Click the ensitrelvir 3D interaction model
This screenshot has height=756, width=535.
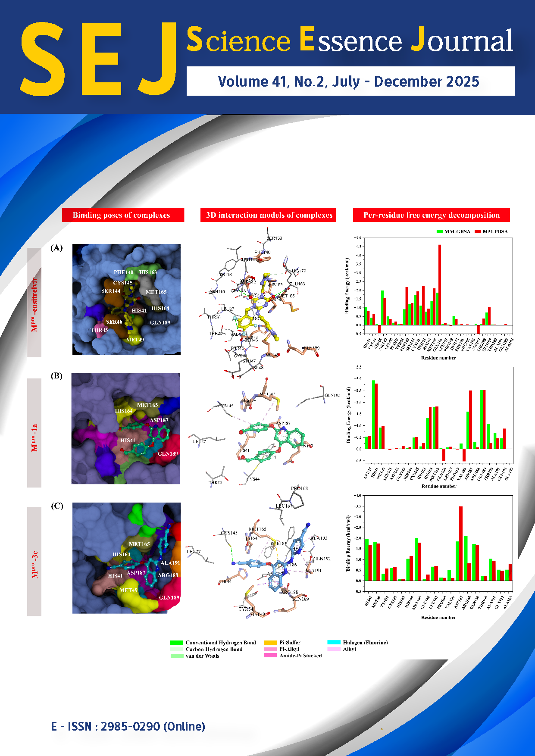pos(259,306)
